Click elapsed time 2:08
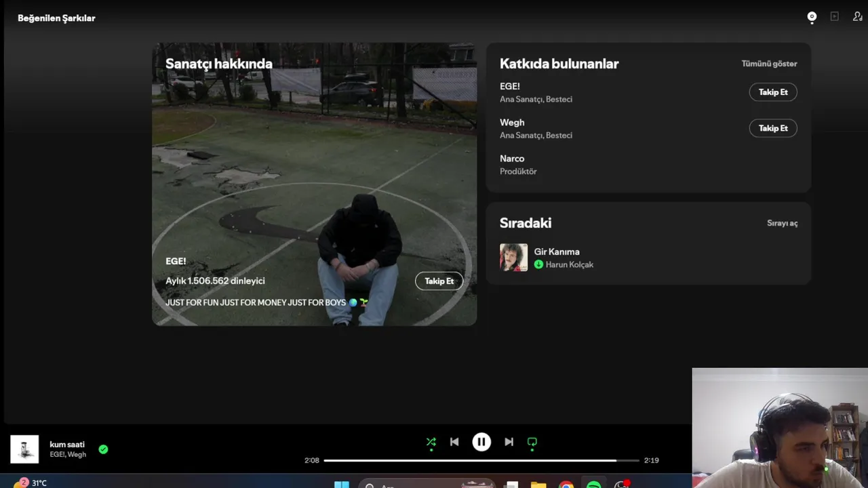 point(312,460)
